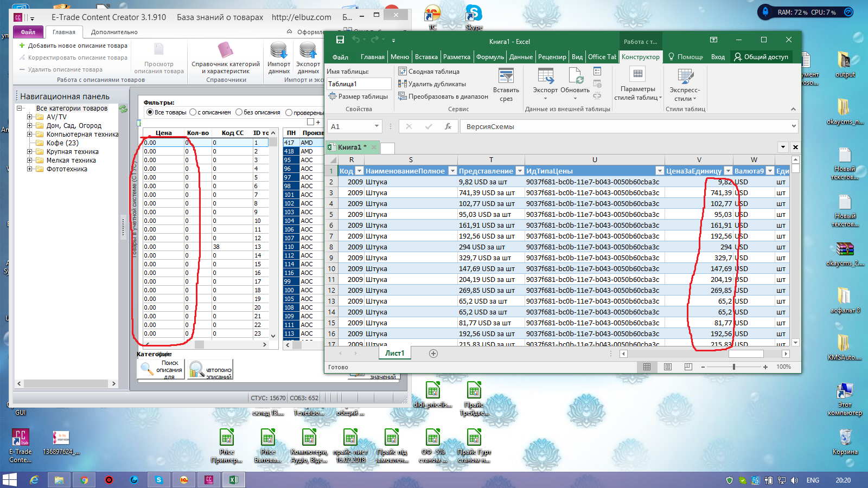Click the zoom out minus button
The width and height of the screenshot is (868, 488).
tap(703, 367)
